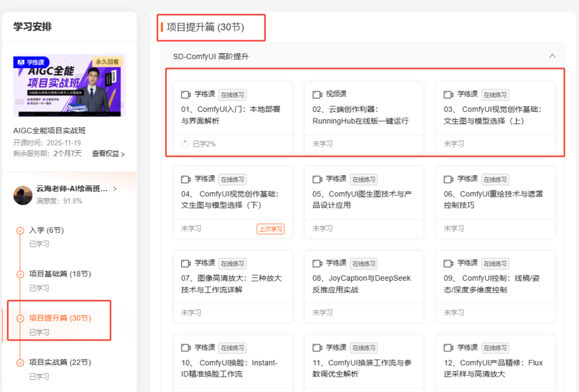Select 项目提升篇 (30节) stage in sidebar
Image resolution: width=579 pixels, height=392 pixels.
60,318
